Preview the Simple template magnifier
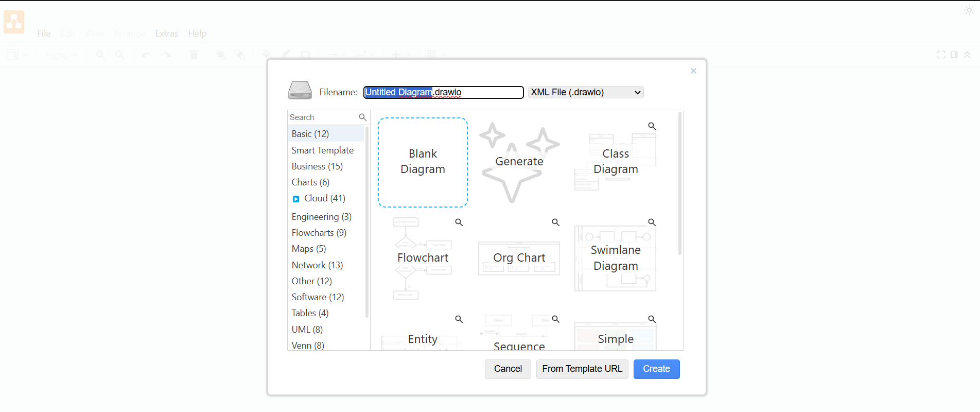 coord(652,319)
